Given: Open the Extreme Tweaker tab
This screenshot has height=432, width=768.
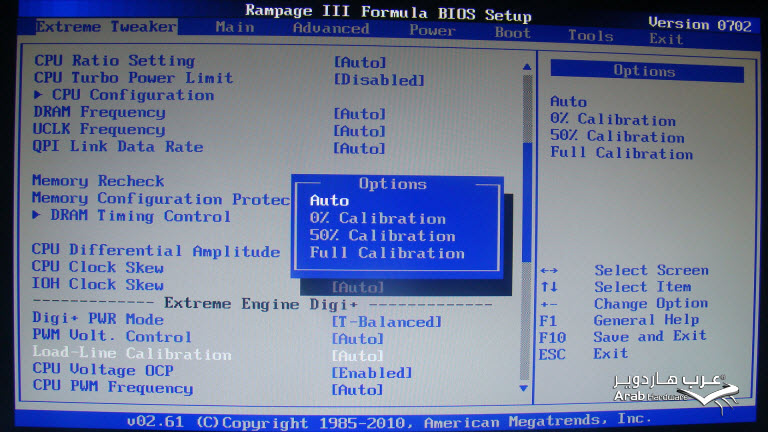Looking at the screenshot, I should tap(106, 26).
